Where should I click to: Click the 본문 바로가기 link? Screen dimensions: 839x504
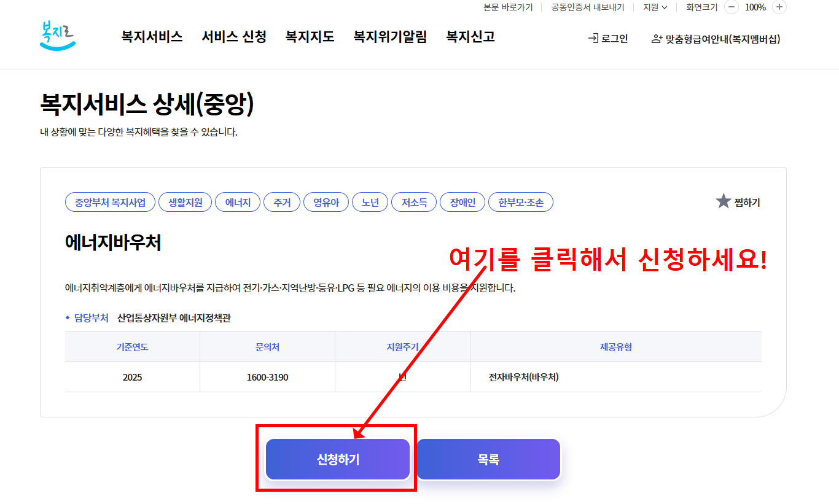tap(509, 7)
